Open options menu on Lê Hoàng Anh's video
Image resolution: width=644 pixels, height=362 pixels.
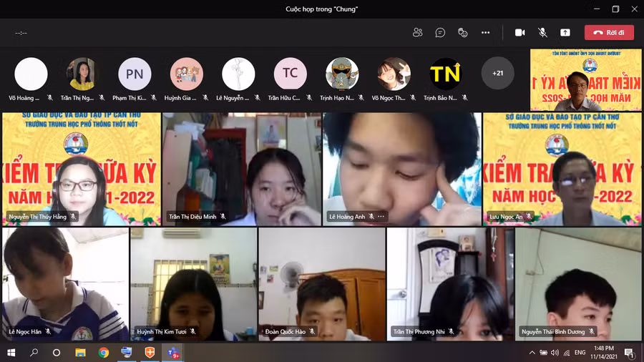tap(381, 217)
